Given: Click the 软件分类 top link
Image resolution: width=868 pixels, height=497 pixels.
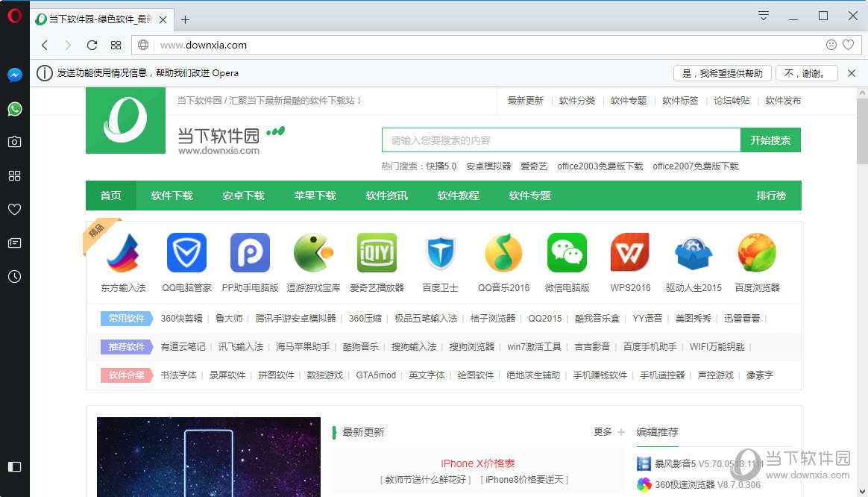Looking at the screenshot, I should pyautogui.click(x=577, y=100).
